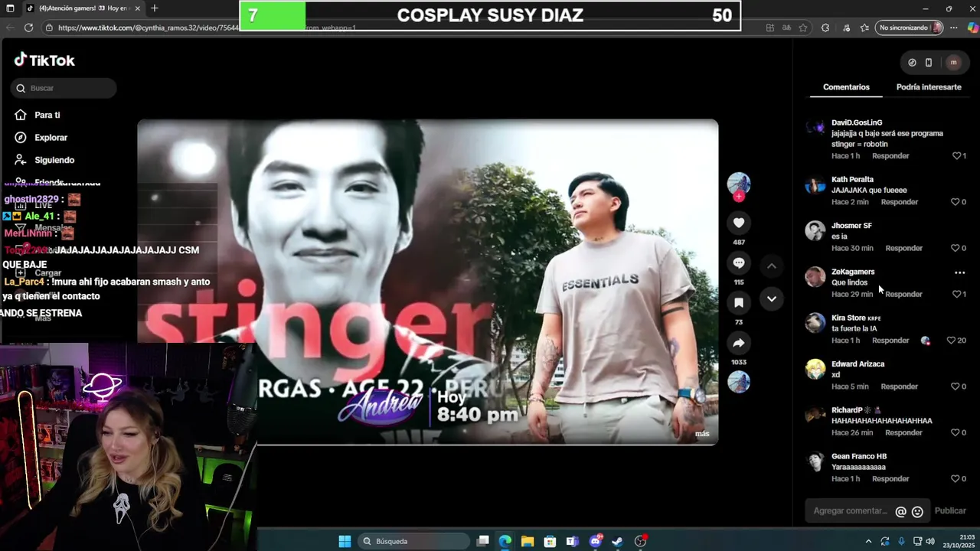
Task: Click the Buscar search field
Action: tap(64, 88)
